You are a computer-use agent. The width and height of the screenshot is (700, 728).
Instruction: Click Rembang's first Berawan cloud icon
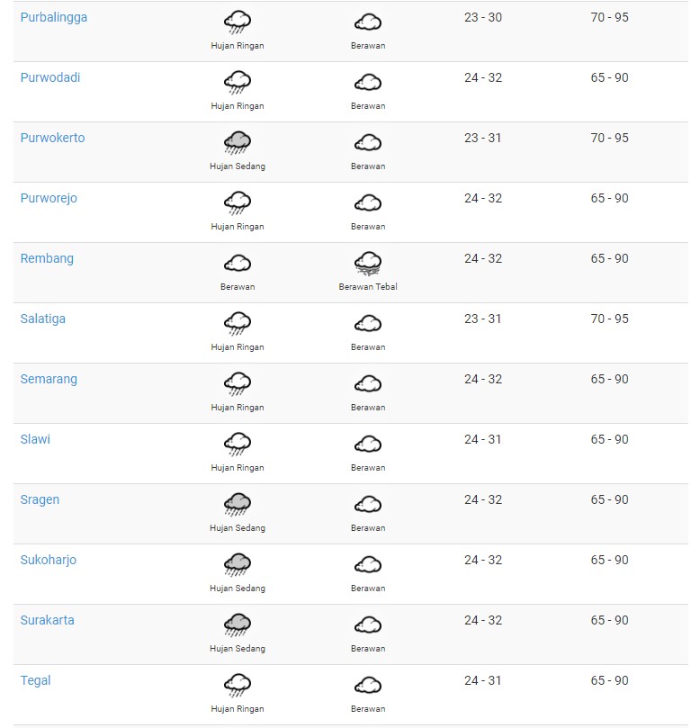pyautogui.click(x=238, y=264)
